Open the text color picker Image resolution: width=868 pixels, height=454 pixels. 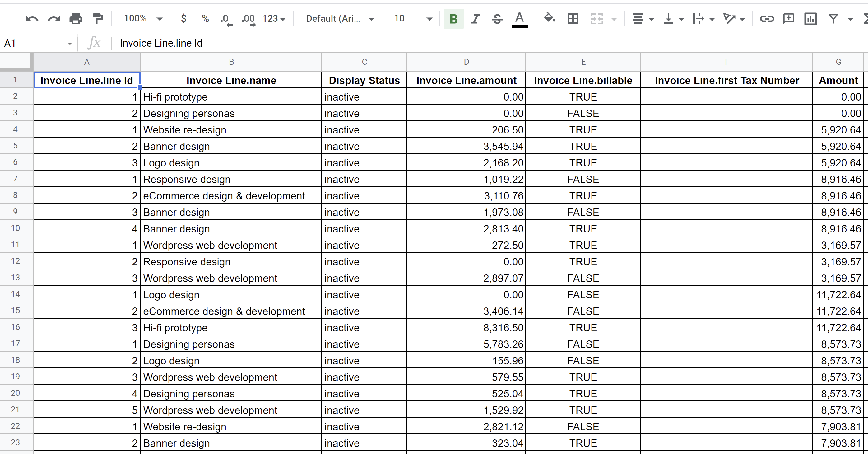[x=520, y=19]
